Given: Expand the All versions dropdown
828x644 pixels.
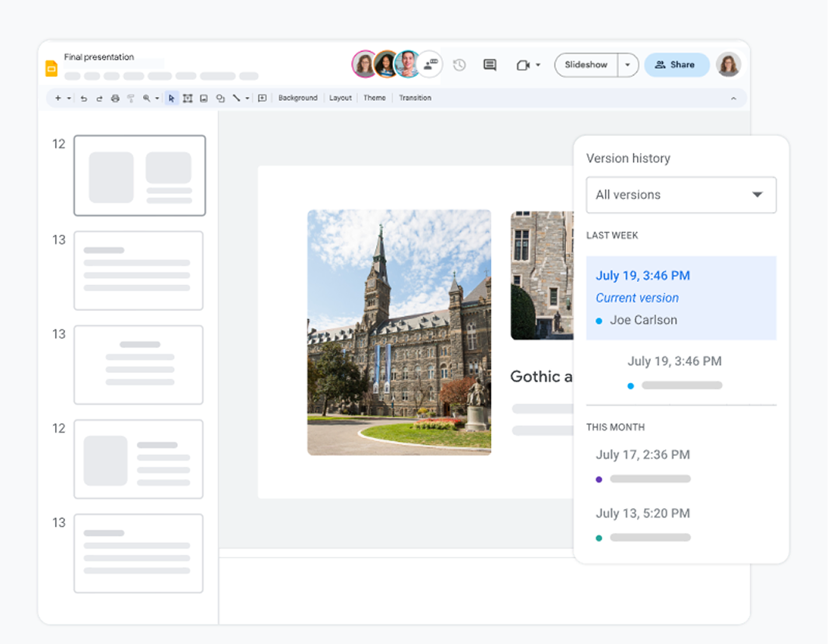Looking at the screenshot, I should (681, 195).
